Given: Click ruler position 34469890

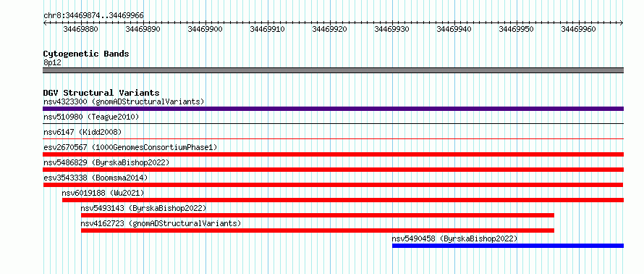Looking at the screenshot, I should pos(143,29).
